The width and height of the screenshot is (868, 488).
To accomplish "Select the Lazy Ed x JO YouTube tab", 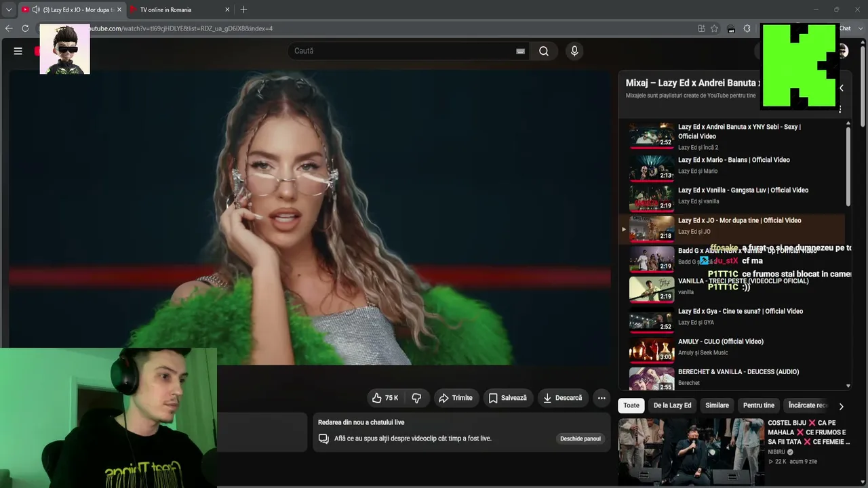I will pyautogui.click(x=71, y=9).
